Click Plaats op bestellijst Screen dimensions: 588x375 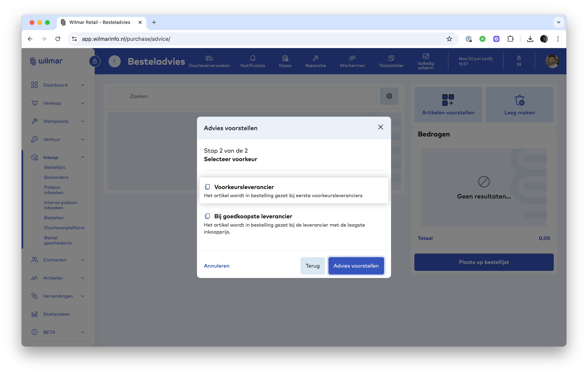[484, 262]
